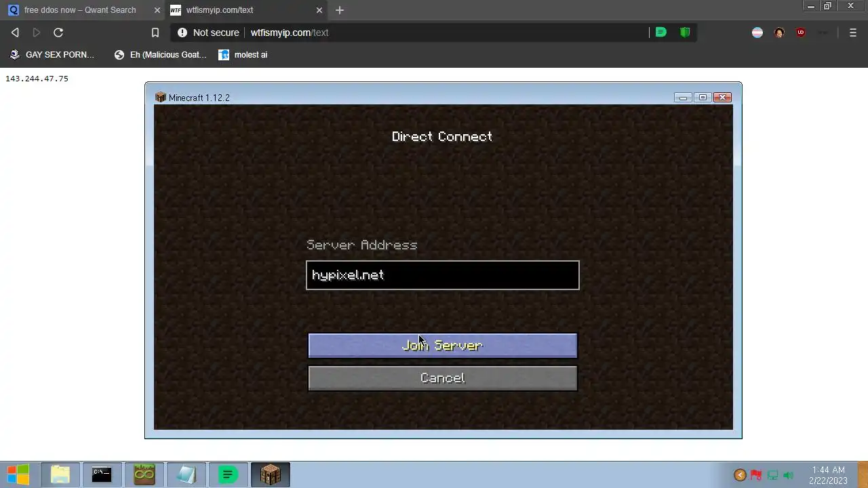868x488 pixels.
Task: Switch to Minecraft crafting table taskbar icon
Action: tap(271, 475)
